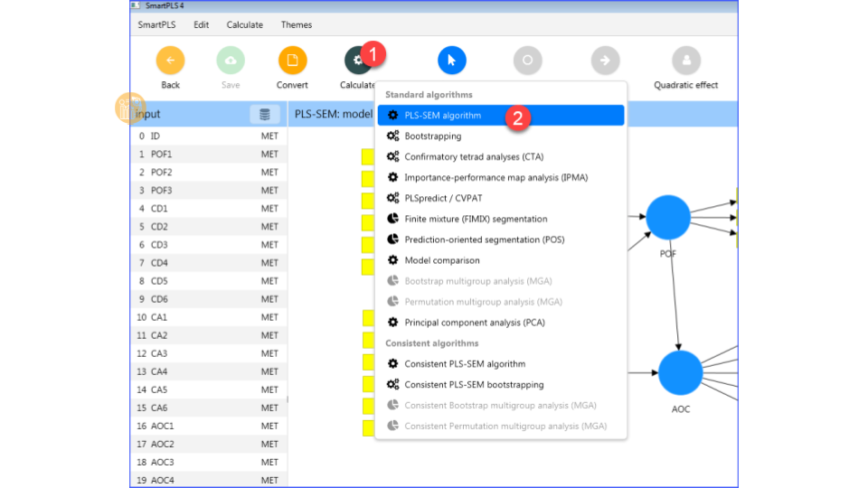Select Finite mixture (FIMIX) segmentation
This screenshot has width=868, height=488.
501,219
